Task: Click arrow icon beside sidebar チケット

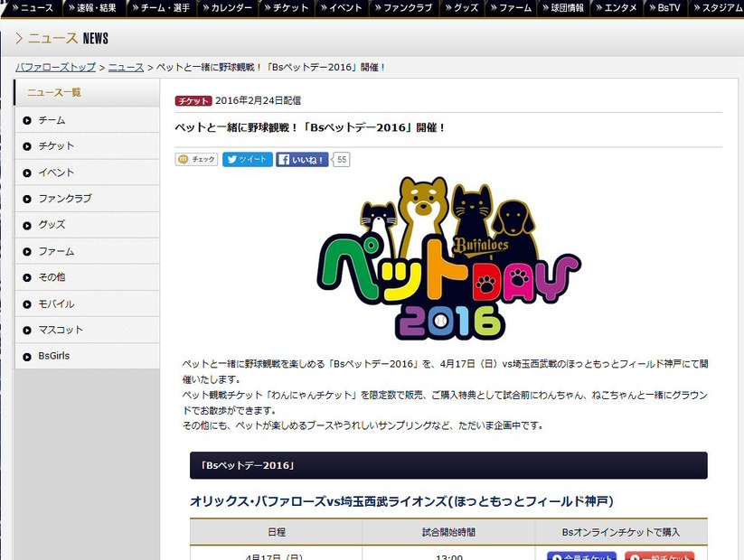Action: point(27,146)
